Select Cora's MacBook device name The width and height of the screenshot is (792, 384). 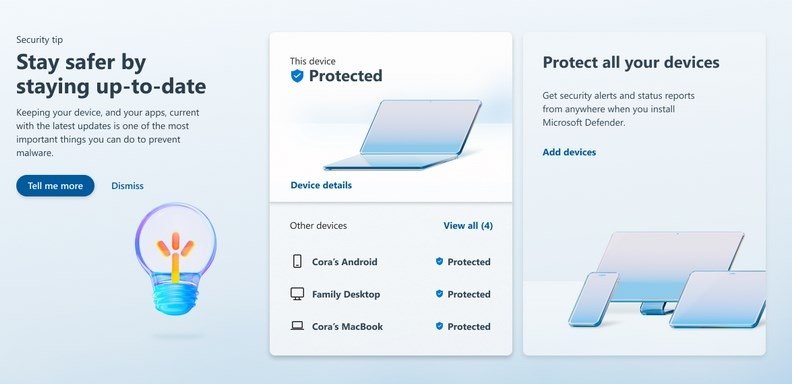[x=348, y=326]
